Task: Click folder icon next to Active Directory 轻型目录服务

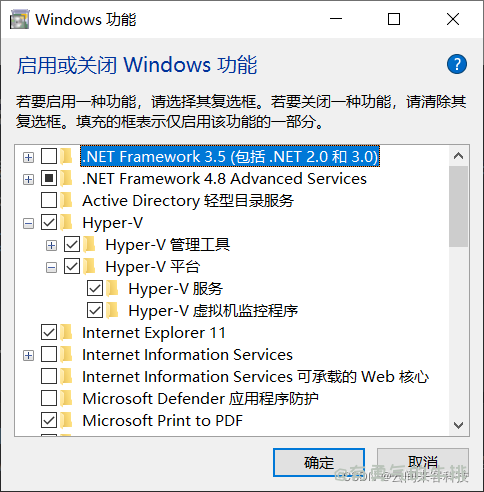Action: tap(66, 201)
